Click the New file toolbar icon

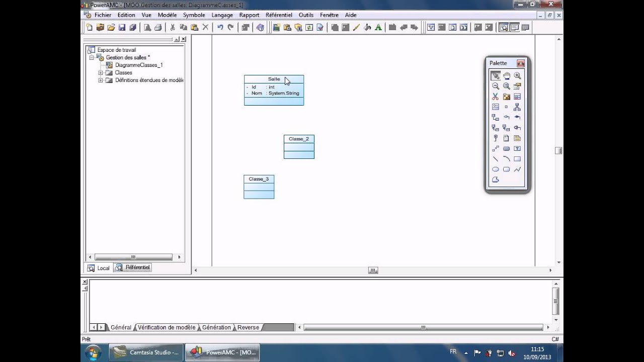coord(90,28)
